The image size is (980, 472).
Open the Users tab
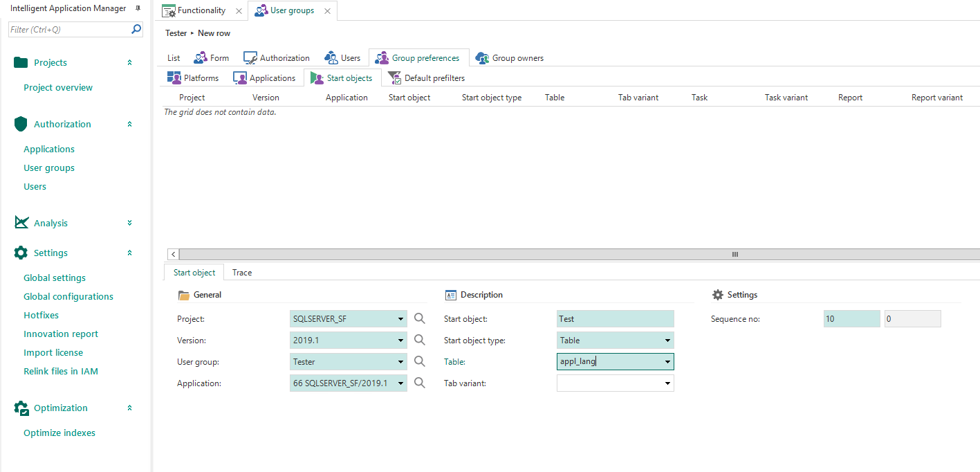(x=342, y=58)
